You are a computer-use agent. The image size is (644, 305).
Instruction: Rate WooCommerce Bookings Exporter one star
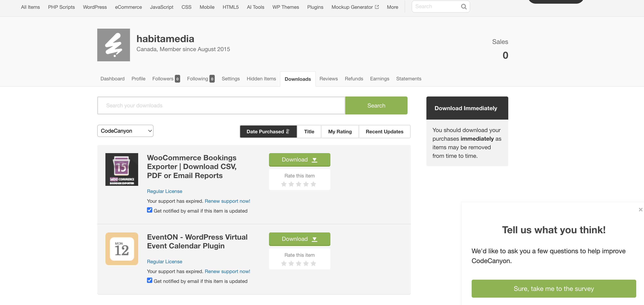coord(284,184)
